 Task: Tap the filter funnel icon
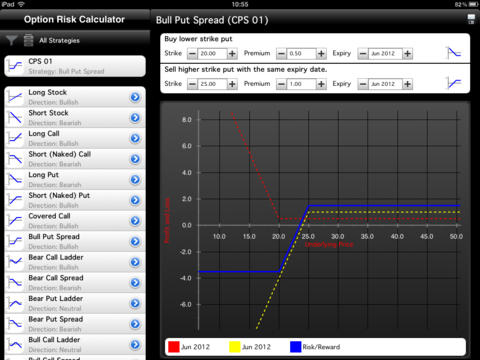pos(11,40)
